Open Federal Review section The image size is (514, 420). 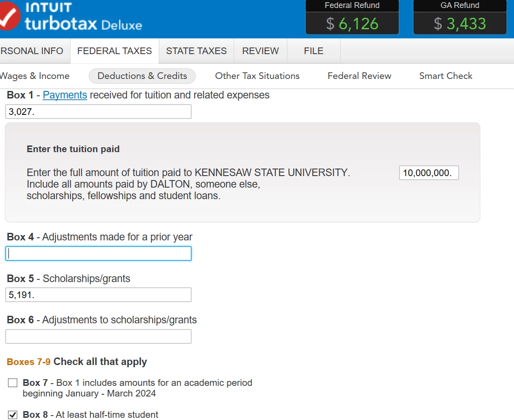[359, 76]
